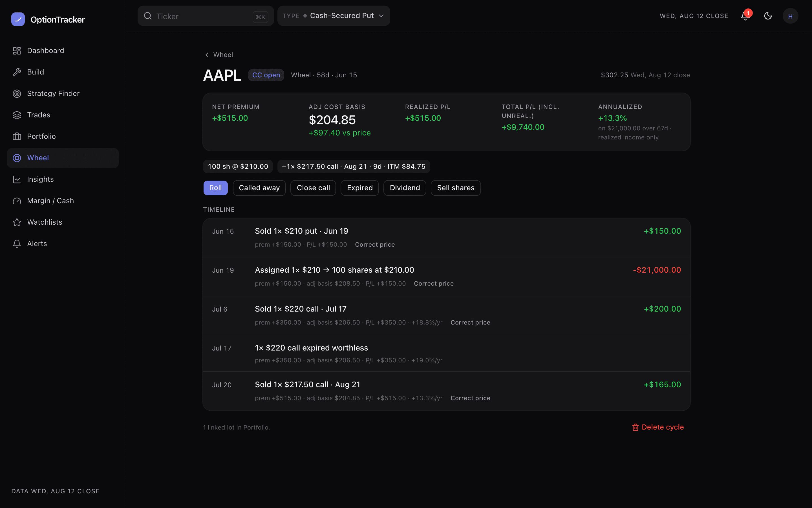
Task: Open the H user avatar
Action: tap(790, 16)
